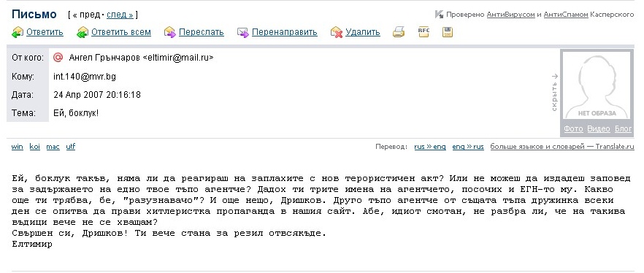Open the RFC headers icon

click(423, 31)
